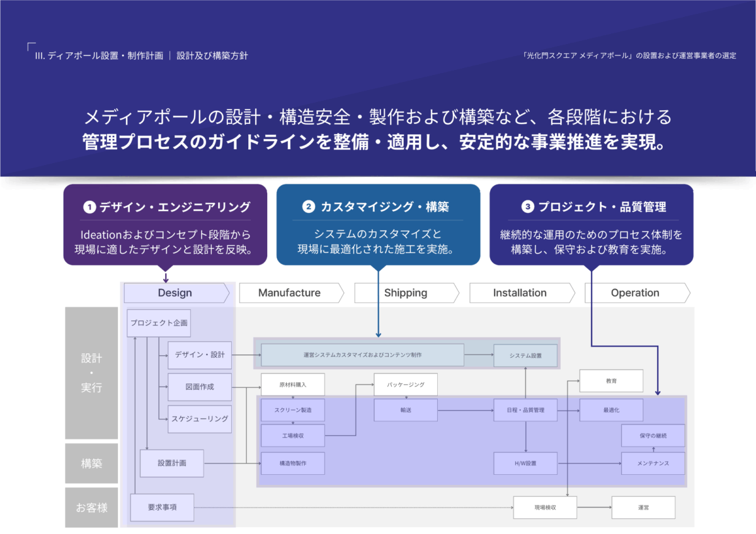This screenshot has height=534, width=756.
Task: Click the システム設置 box
Action: click(525, 356)
